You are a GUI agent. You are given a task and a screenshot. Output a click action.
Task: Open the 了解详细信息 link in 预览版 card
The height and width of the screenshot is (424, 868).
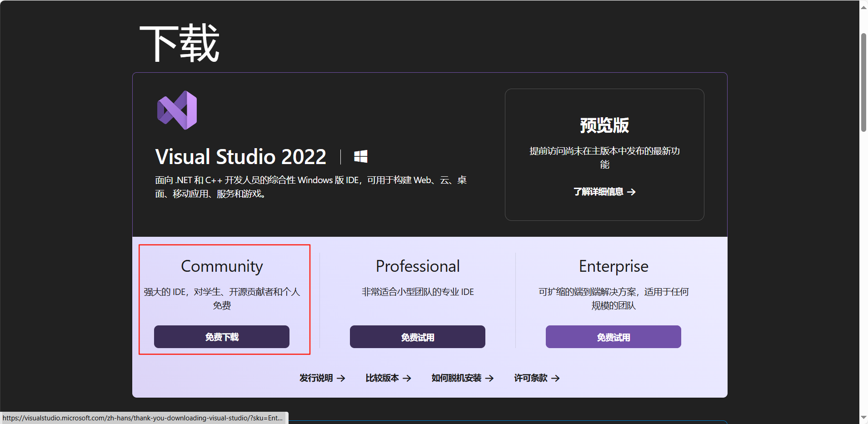[x=599, y=192]
